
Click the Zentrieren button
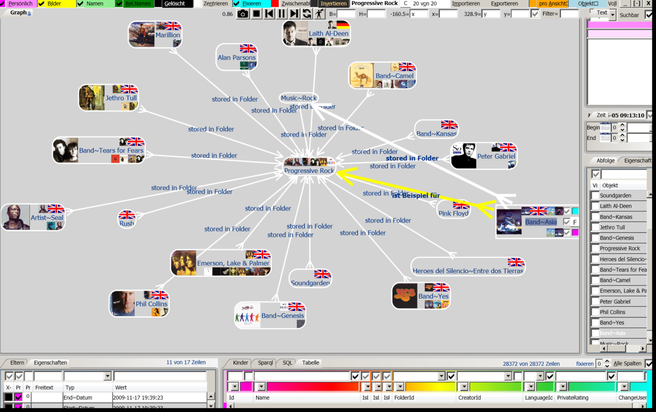click(x=215, y=3)
